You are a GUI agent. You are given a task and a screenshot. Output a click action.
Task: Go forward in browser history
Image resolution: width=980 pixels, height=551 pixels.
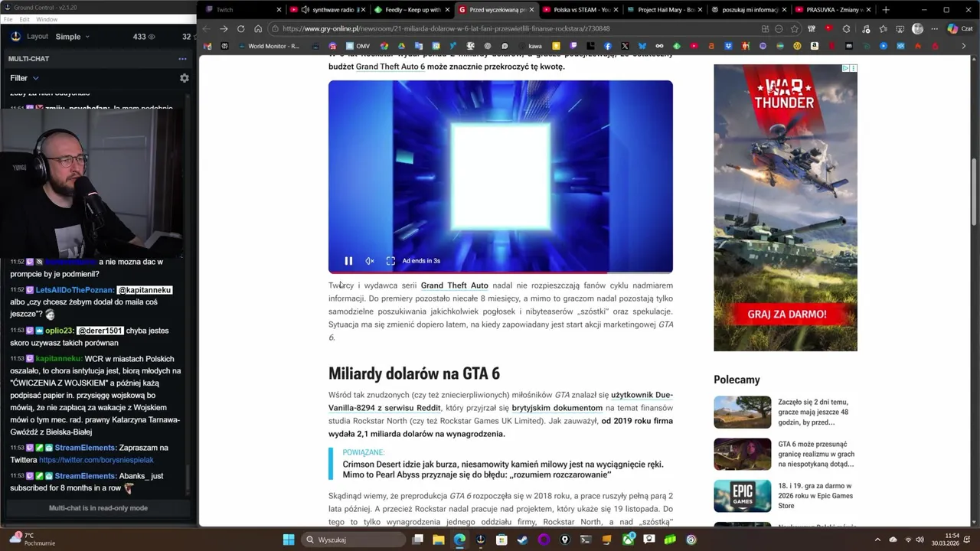coord(224,29)
